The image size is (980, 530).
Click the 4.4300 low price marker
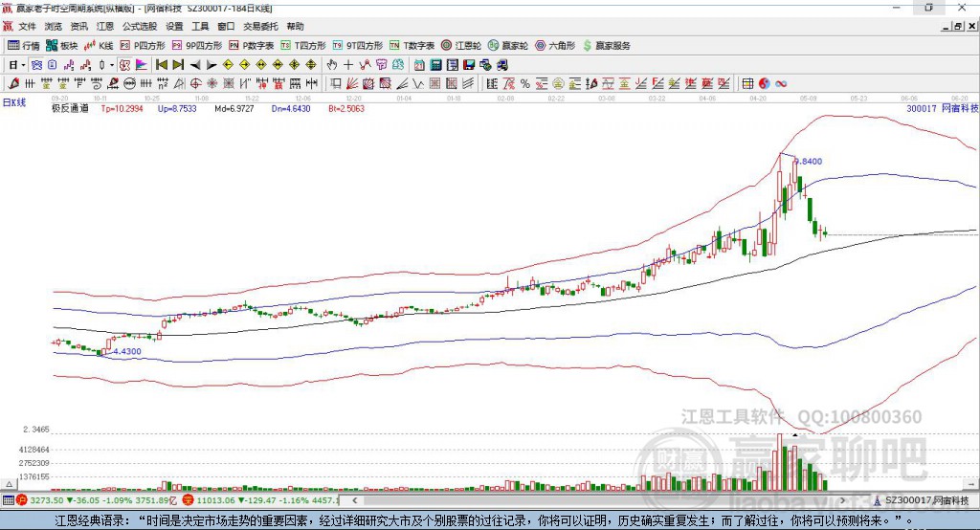[127, 351]
